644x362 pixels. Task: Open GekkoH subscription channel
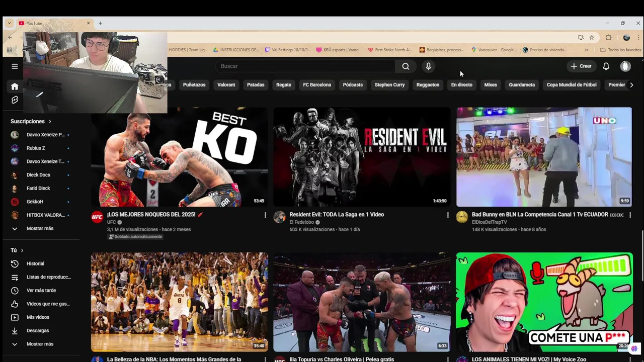pyautogui.click(x=40, y=202)
